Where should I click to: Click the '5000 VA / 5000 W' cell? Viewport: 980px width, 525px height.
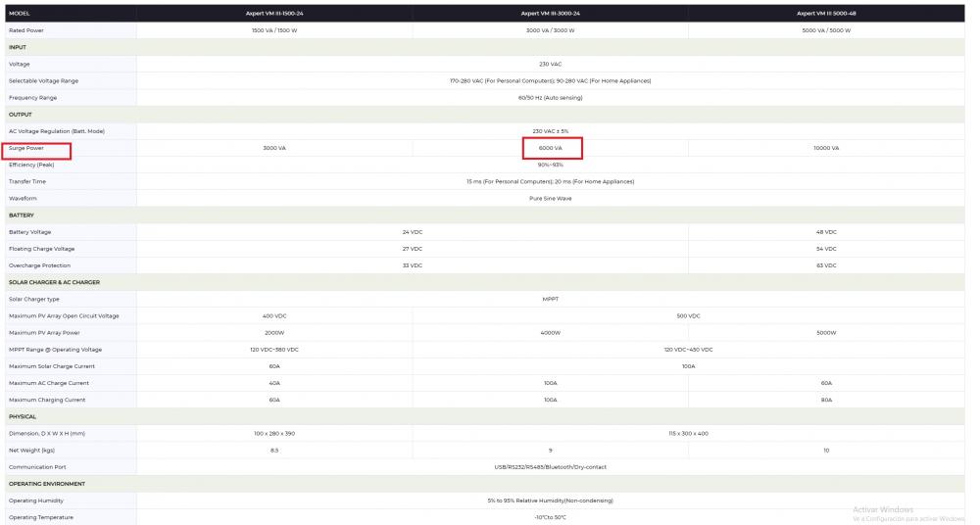(826, 30)
